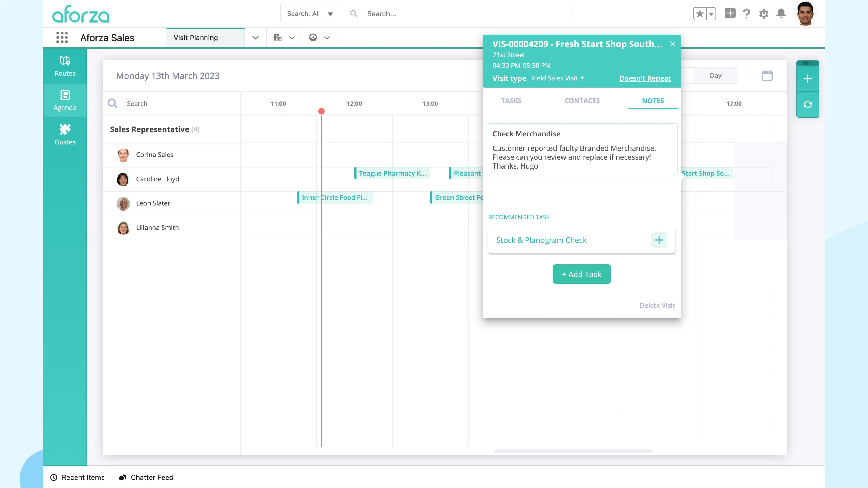Screen dimensions: 868x488
Task: Expand the Visit Planning tab chevron
Action: (255, 38)
